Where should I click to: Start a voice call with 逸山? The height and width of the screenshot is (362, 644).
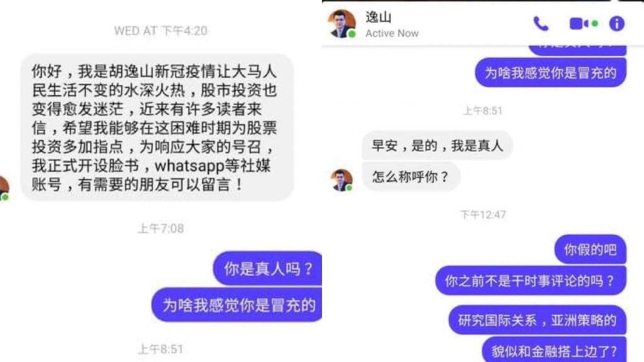[x=540, y=24]
